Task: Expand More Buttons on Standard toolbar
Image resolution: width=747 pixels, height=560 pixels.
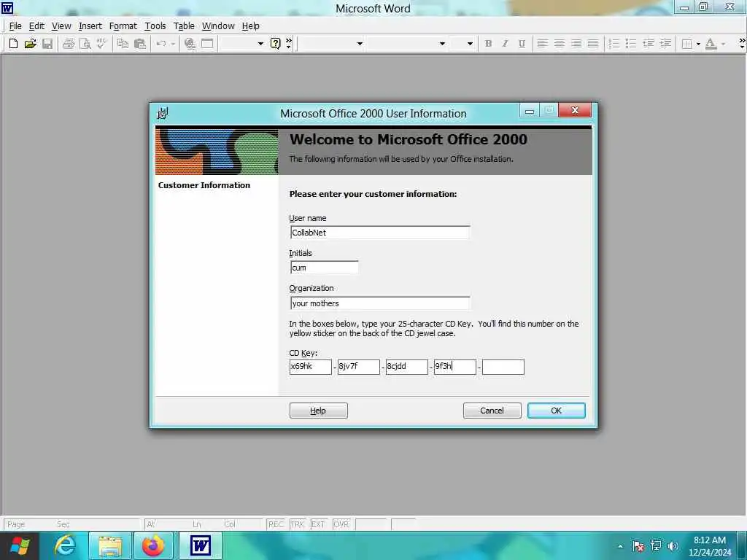Action: [289, 44]
